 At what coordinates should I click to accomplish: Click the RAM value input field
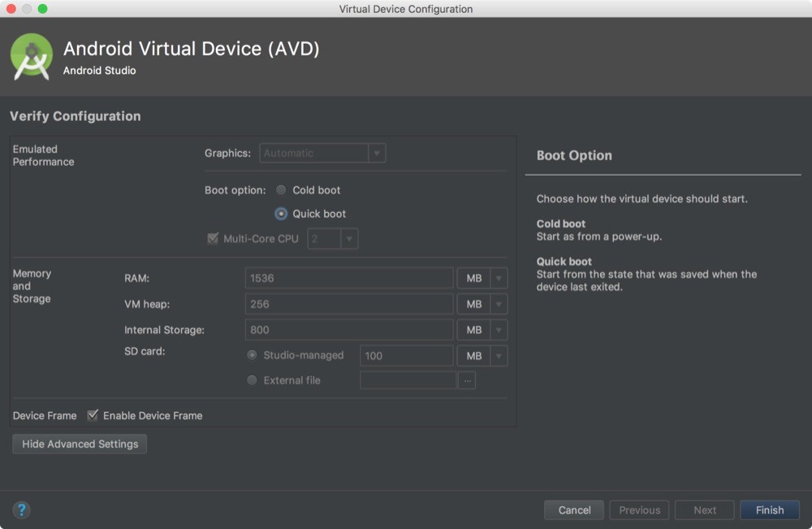click(x=349, y=278)
